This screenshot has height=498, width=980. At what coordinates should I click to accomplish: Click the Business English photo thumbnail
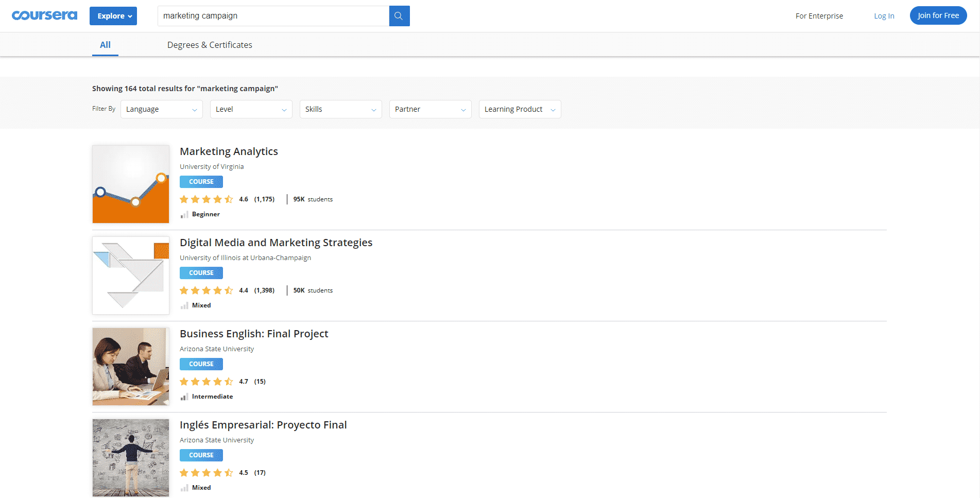[x=131, y=367]
